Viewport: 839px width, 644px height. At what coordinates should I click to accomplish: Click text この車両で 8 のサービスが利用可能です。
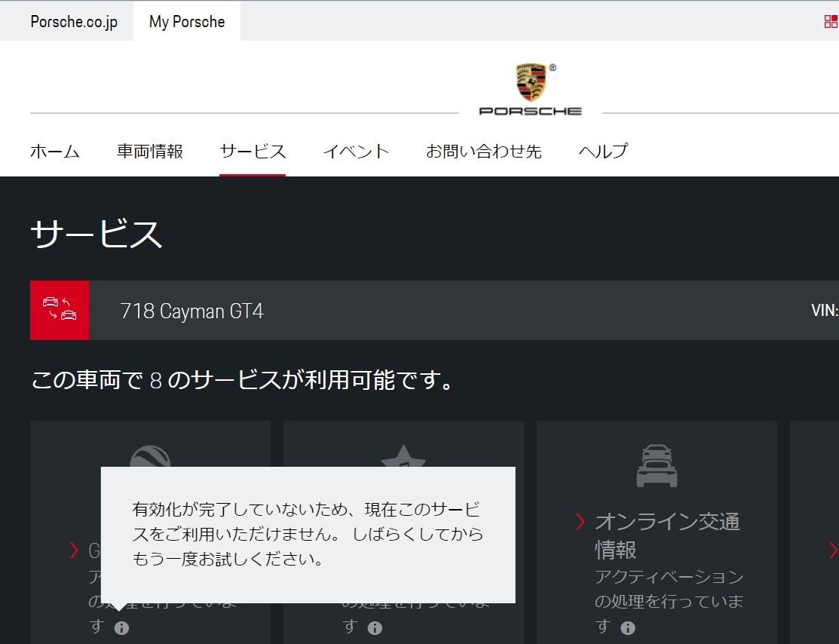243,380
